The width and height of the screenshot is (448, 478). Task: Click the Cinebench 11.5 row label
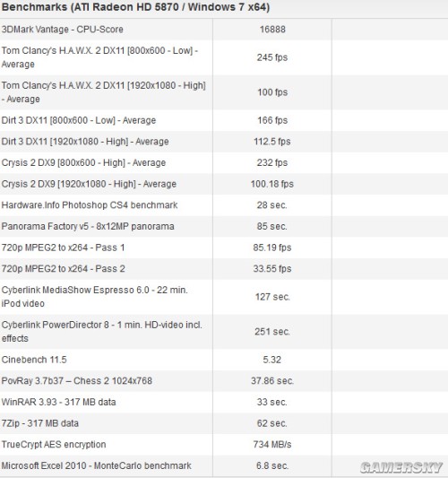tap(34, 360)
